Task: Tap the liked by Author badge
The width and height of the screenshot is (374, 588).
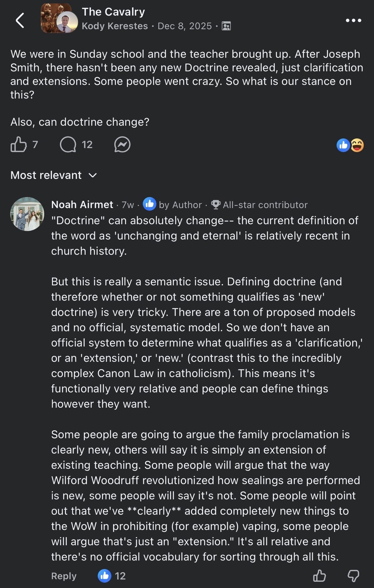Action: [x=172, y=204]
